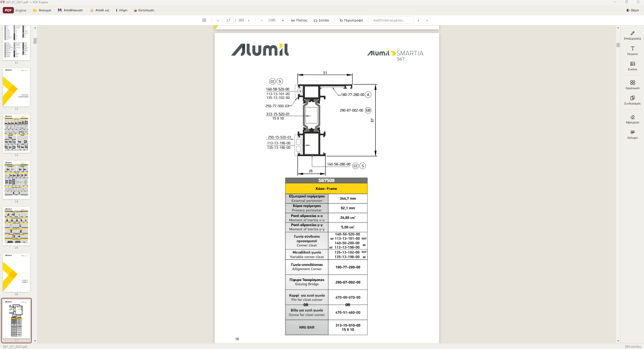Click the 470-51-460-00 screw code

(348, 312)
